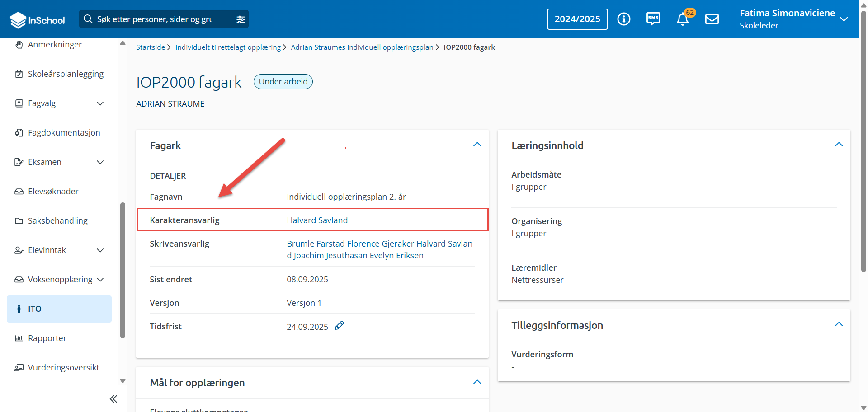The width and height of the screenshot is (868, 412).
Task: Click the 24.09.2025 Tidsfrist date
Action: (x=307, y=327)
